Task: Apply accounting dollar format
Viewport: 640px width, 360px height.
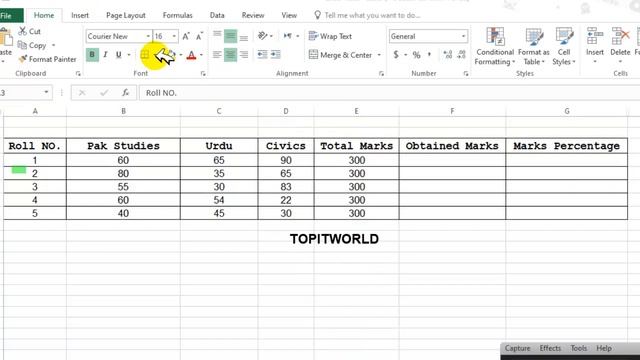Action: pos(396,55)
